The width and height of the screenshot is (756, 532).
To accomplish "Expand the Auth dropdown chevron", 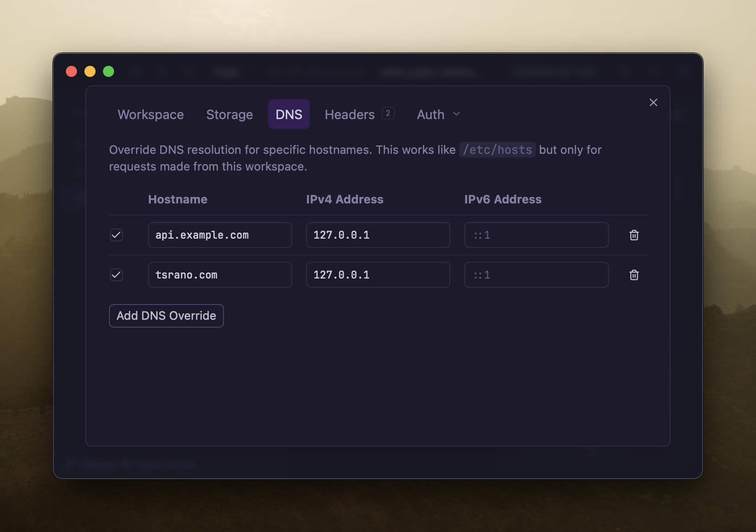I will pos(456,114).
